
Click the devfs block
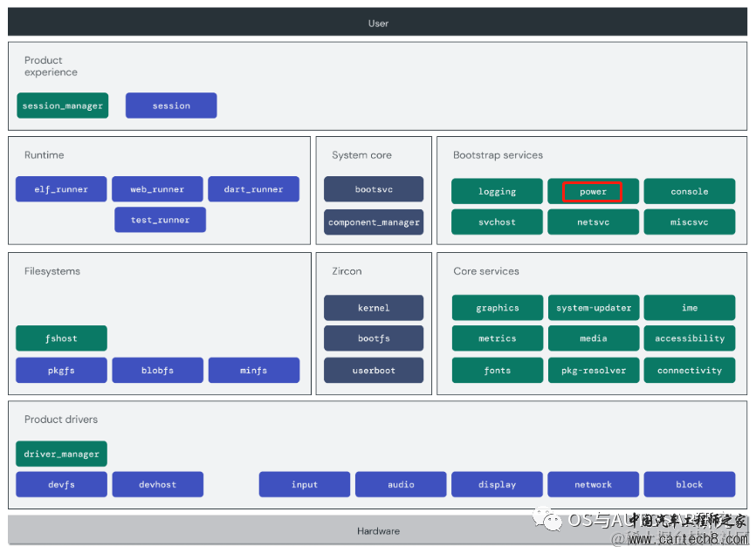61,484
